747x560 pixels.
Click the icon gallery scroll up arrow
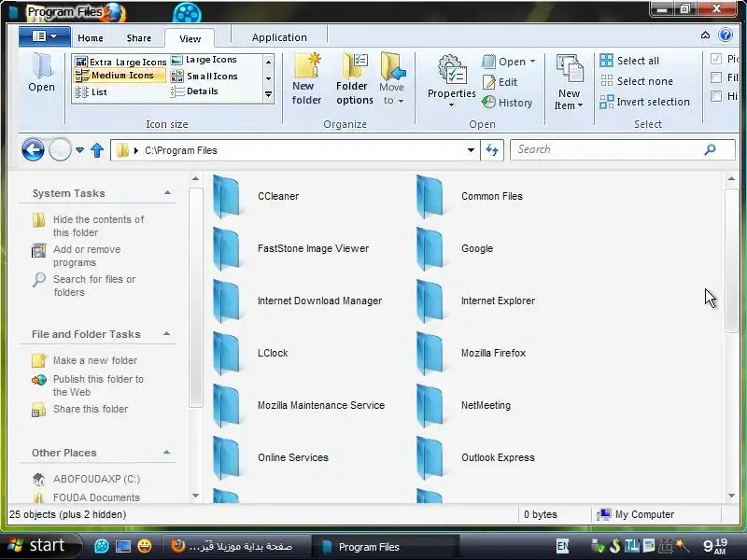pyautogui.click(x=268, y=62)
